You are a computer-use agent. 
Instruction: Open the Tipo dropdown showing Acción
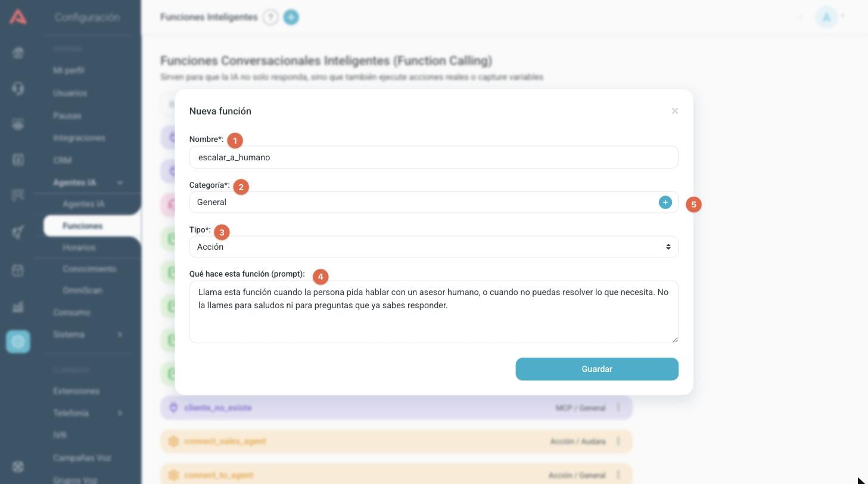(x=434, y=247)
